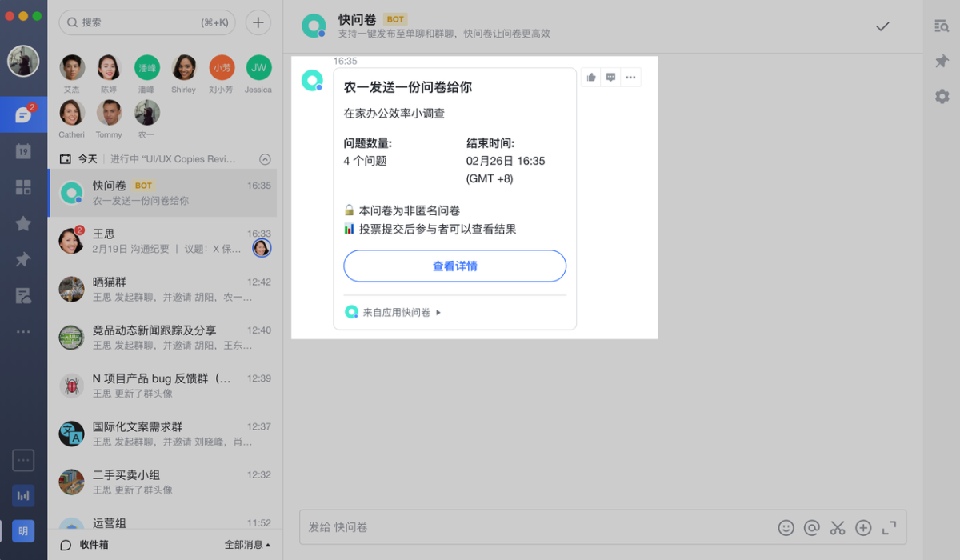Open chat with contact Tommy

(x=109, y=118)
